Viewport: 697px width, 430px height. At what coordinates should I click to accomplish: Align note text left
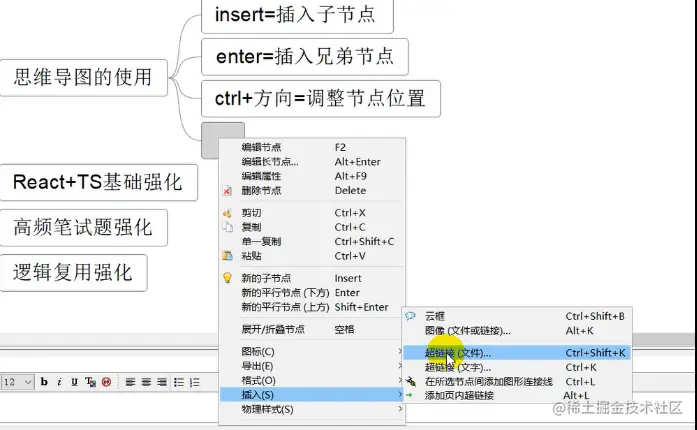click(130, 382)
